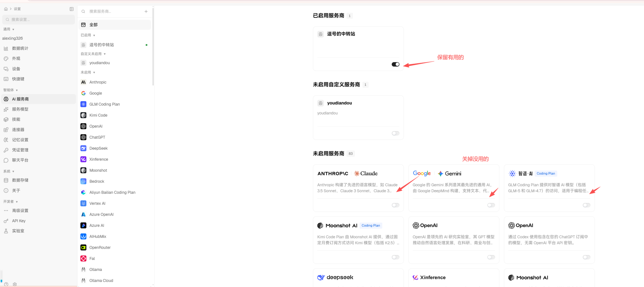The height and width of the screenshot is (287, 644).
Task: Click the Anthropic logo in provider list
Action: click(x=84, y=82)
